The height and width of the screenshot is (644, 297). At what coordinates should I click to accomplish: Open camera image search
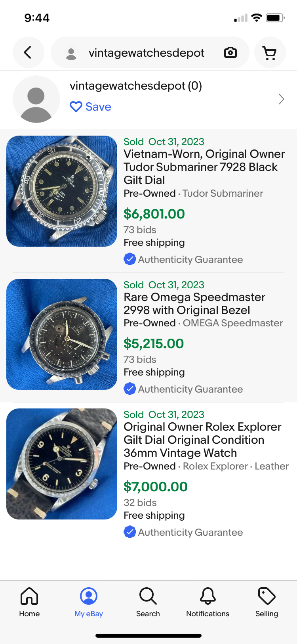230,52
